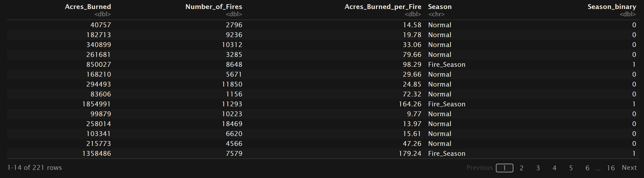Select the Number_of_Fires column header
Screen dimensions: 644x178
213,7
